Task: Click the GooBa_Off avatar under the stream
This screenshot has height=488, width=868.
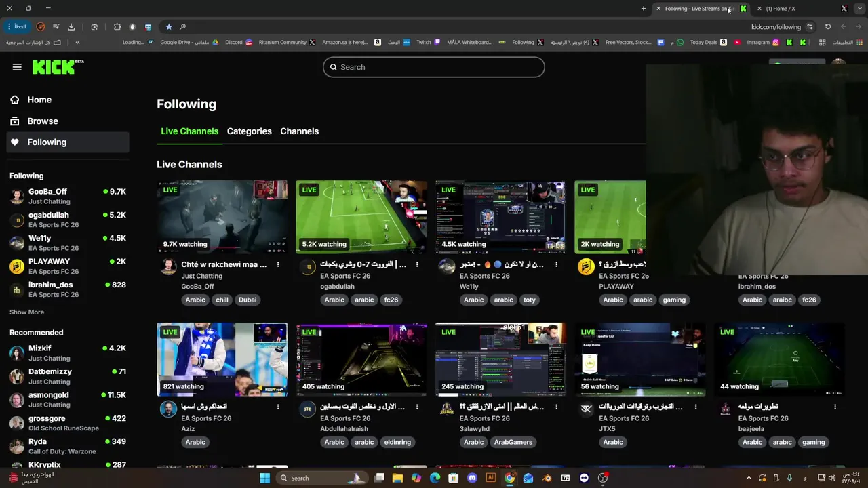Action: (x=168, y=266)
